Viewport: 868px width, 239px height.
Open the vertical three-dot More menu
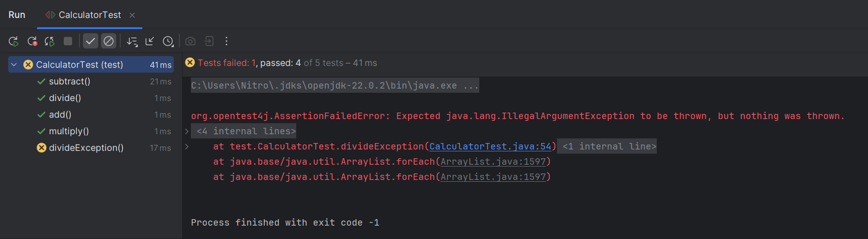[x=226, y=42]
